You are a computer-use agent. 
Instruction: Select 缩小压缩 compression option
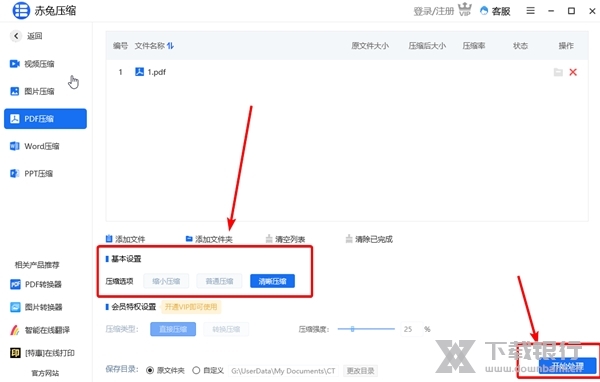click(166, 281)
